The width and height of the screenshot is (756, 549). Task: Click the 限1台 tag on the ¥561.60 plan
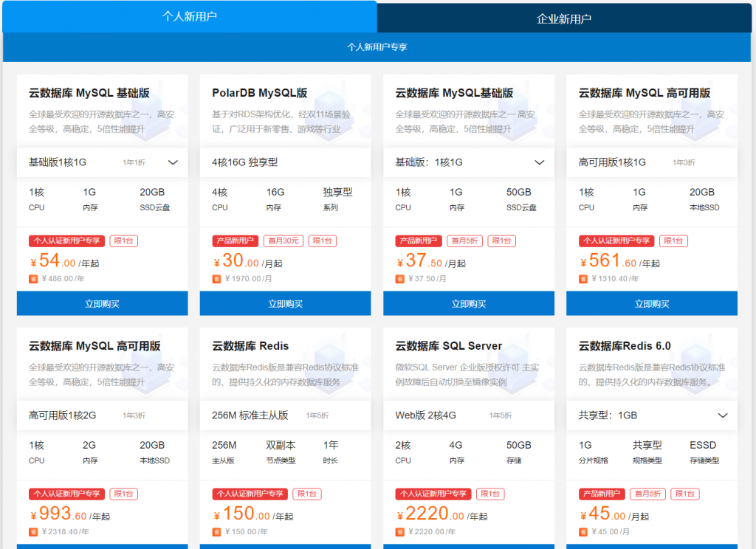673,241
